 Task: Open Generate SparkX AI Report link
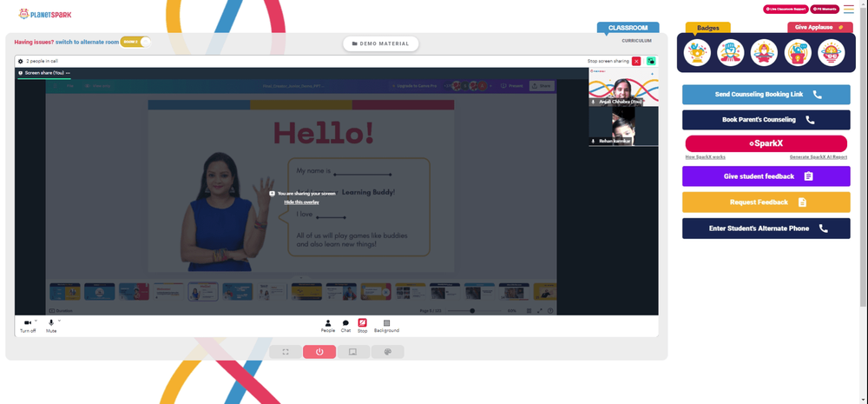[819, 157]
